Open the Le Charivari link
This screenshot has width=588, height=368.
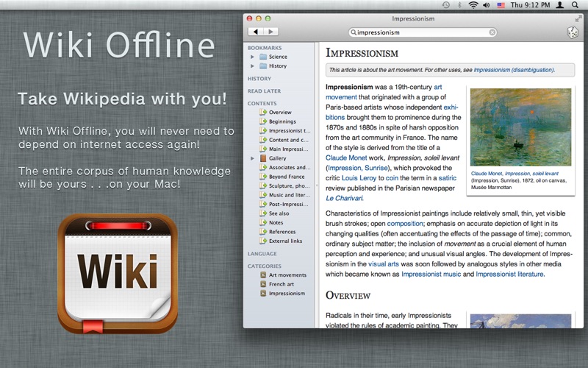click(x=344, y=198)
